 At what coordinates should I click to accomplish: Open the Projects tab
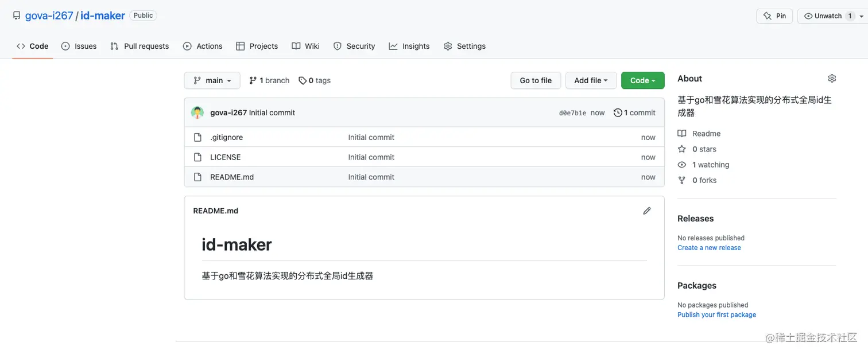coord(257,46)
